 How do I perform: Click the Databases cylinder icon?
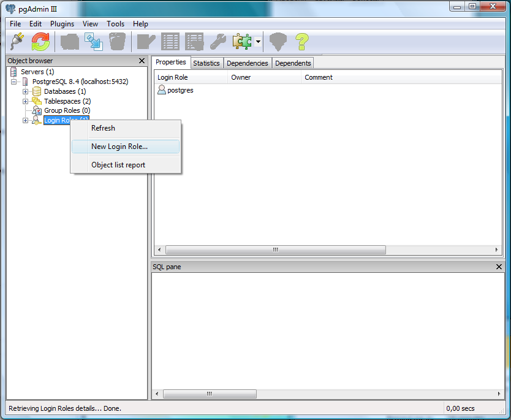pyautogui.click(x=37, y=91)
